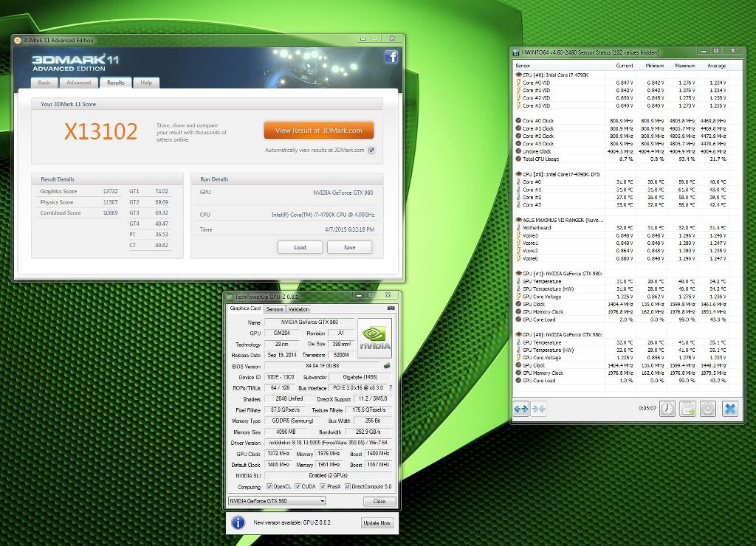The image size is (756, 546).
Task: Click the NVIDIA logo in GPU-Z
Action: click(374, 338)
